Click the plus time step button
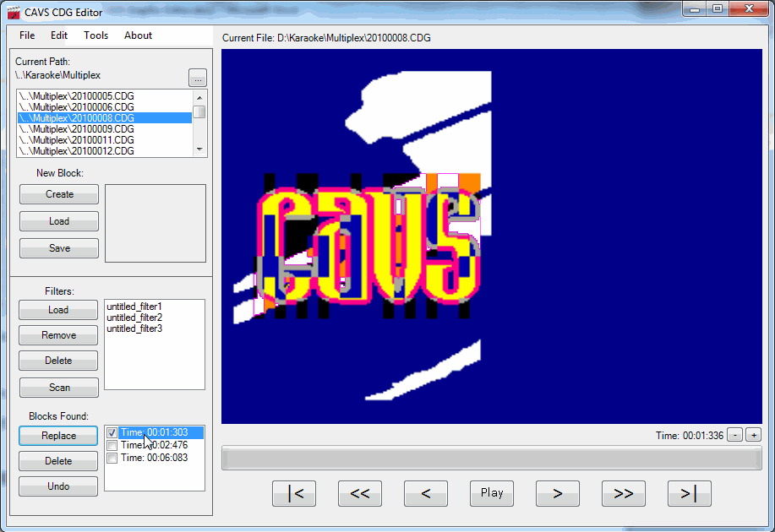The width and height of the screenshot is (775, 532). 754,435
